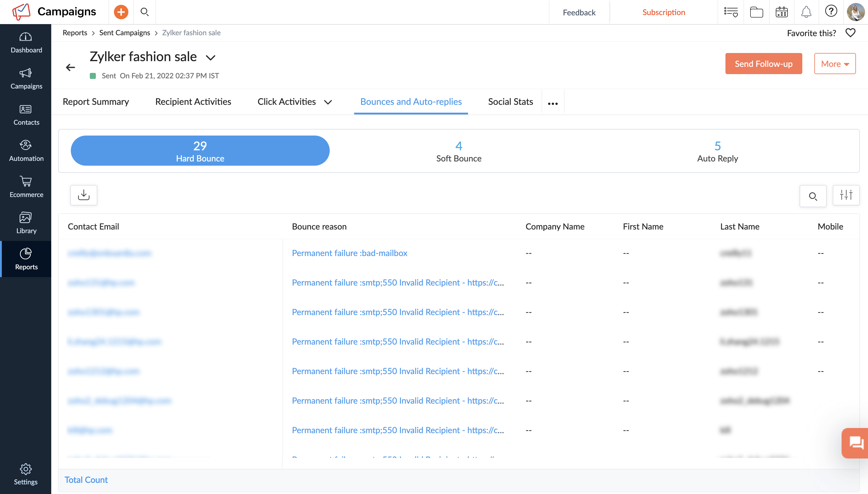Select the 5 Auto Reply filter
Viewport: 868px width, 494px height.
[x=717, y=151]
